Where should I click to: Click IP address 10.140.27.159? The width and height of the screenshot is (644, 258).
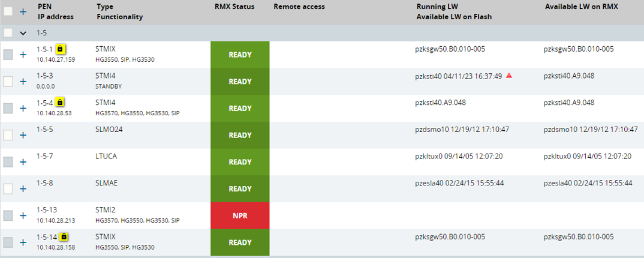click(56, 59)
